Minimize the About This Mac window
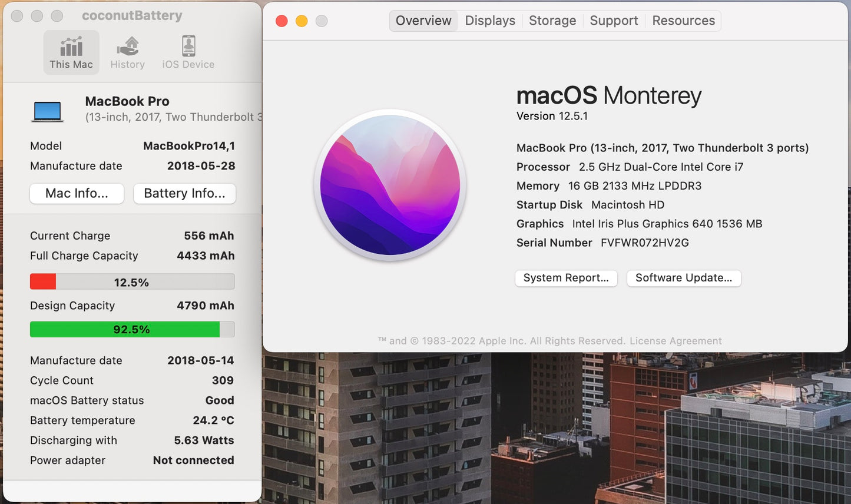851x504 pixels. (302, 21)
